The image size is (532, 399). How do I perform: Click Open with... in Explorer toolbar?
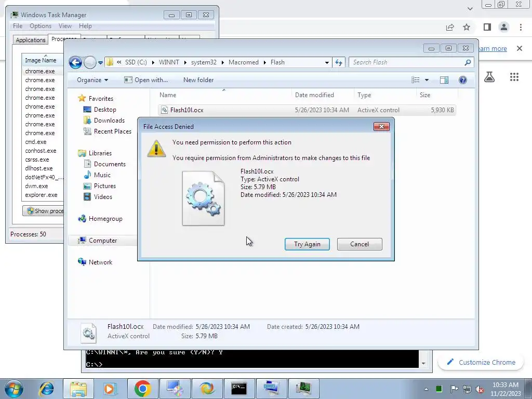(x=146, y=80)
